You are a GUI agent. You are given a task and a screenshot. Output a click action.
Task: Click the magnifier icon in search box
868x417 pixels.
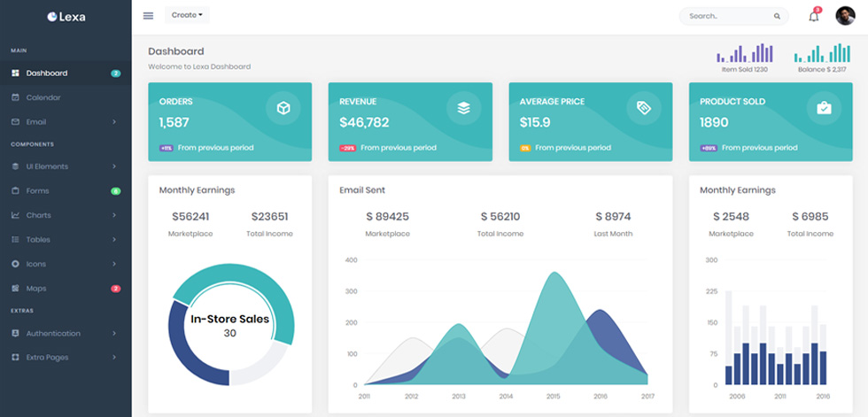[x=778, y=16]
